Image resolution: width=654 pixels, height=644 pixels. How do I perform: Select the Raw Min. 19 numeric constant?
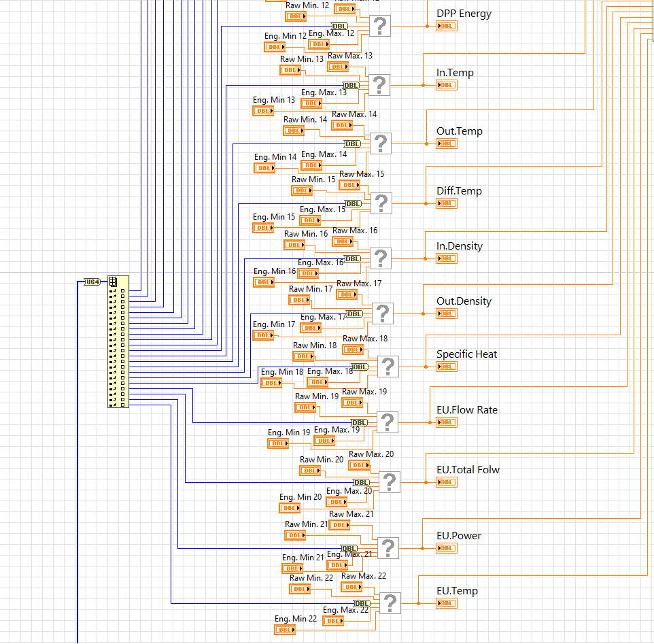(305, 407)
